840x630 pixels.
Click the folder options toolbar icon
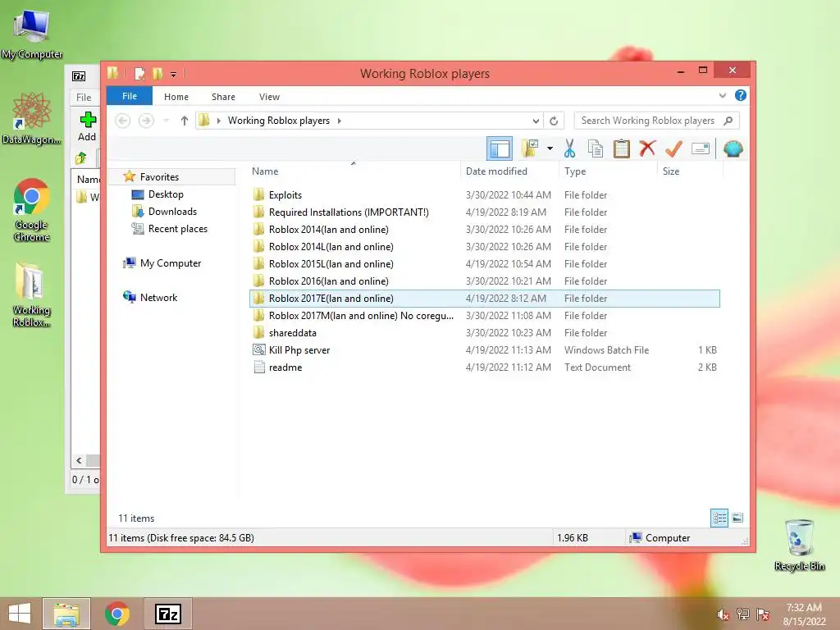click(x=529, y=148)
